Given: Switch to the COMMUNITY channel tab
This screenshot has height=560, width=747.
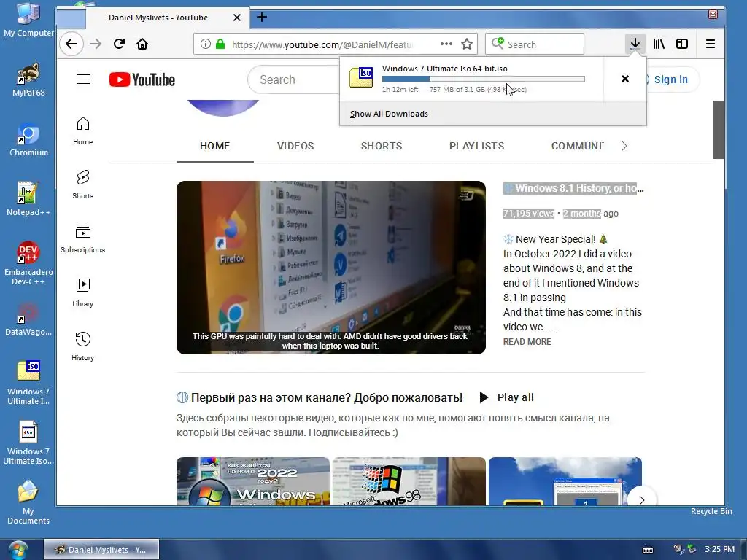Looking at the screenshot, I should pyautogui.click(x=578, y=146).
